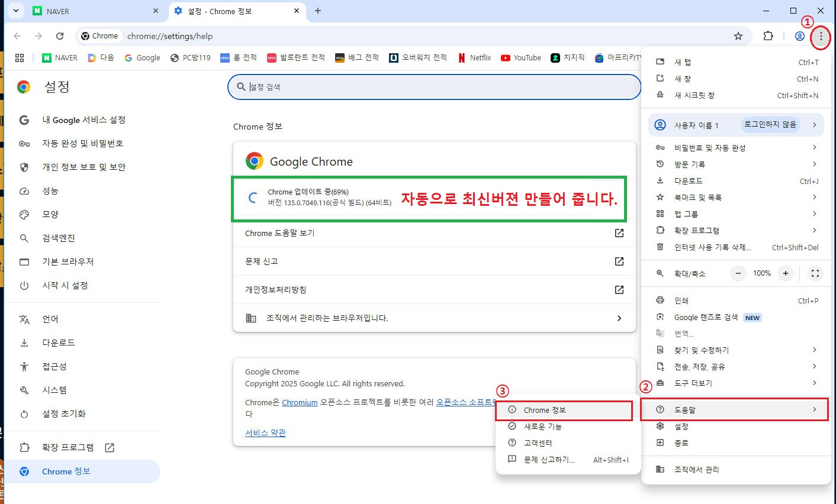Select 새 시크릿 창 menu item

[x=737, y=95]
